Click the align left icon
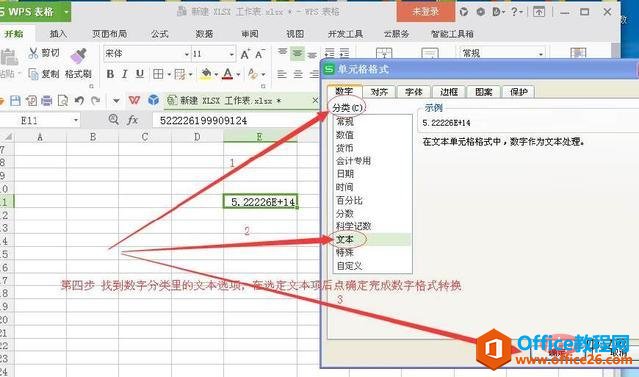The height and width of the screenshot is (377, 639). [282, 74]
